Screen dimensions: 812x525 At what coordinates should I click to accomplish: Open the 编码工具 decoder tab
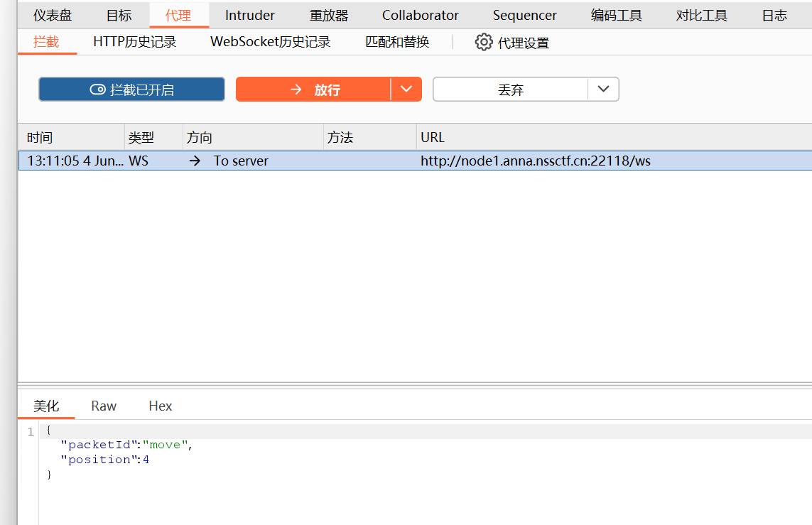click(616, 16)
